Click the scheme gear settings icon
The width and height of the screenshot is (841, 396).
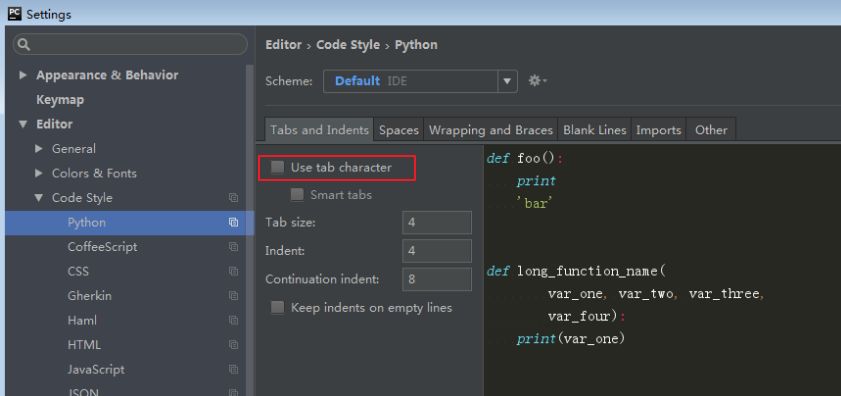click(537, 81)
